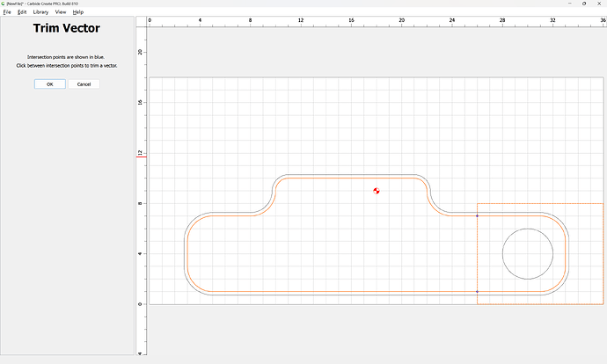Screen dimensions: 607x364
Task: Open the File menu
Action: 7,12
